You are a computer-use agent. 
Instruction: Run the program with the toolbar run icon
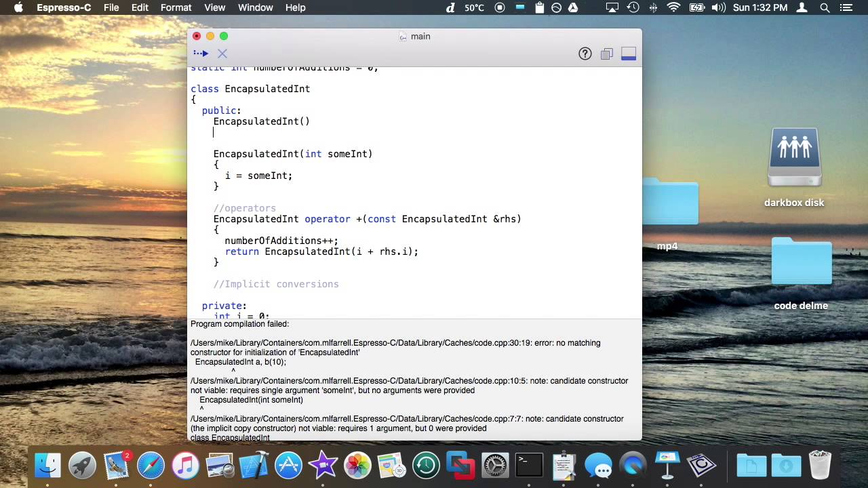pos(200,54)
